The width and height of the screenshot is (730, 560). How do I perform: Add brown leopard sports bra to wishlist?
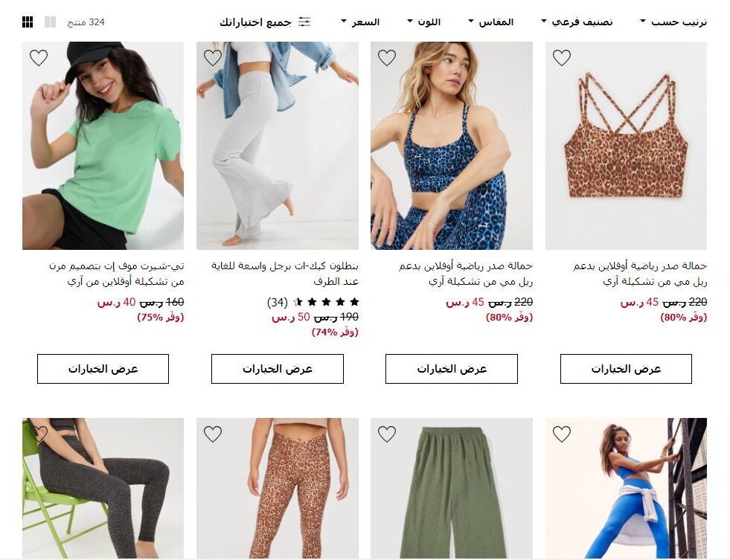(562, 58)
